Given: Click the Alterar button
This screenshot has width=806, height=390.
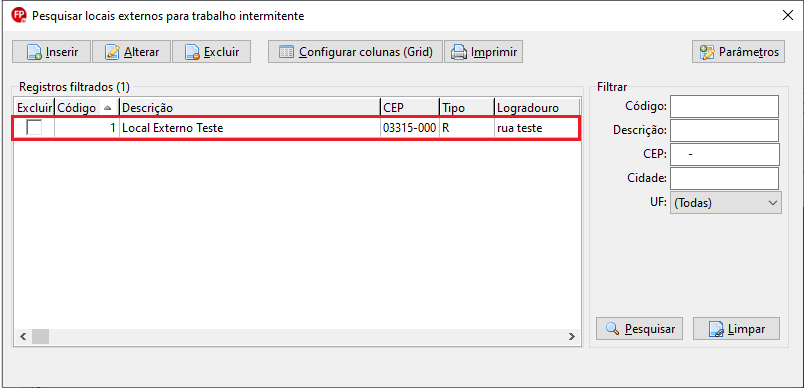Looking at the screenshot, I should point(131,52).
